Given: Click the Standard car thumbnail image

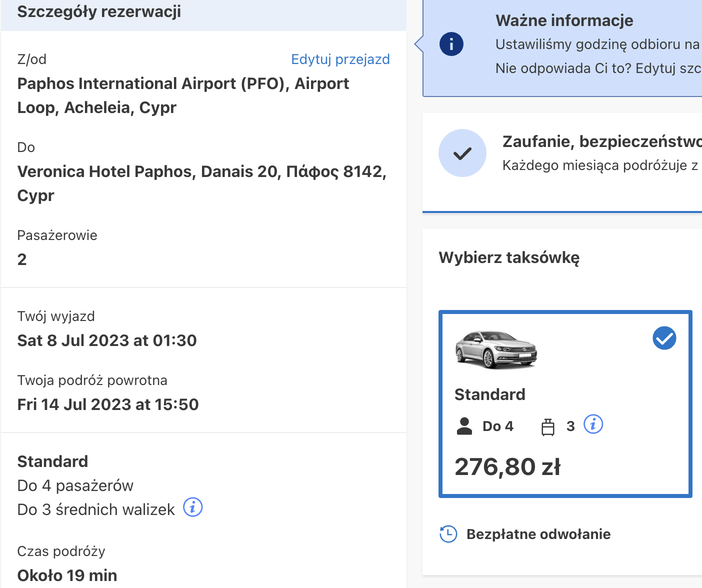Looking at the screenshot, I should pyautogui.click(x=496, y=349).
